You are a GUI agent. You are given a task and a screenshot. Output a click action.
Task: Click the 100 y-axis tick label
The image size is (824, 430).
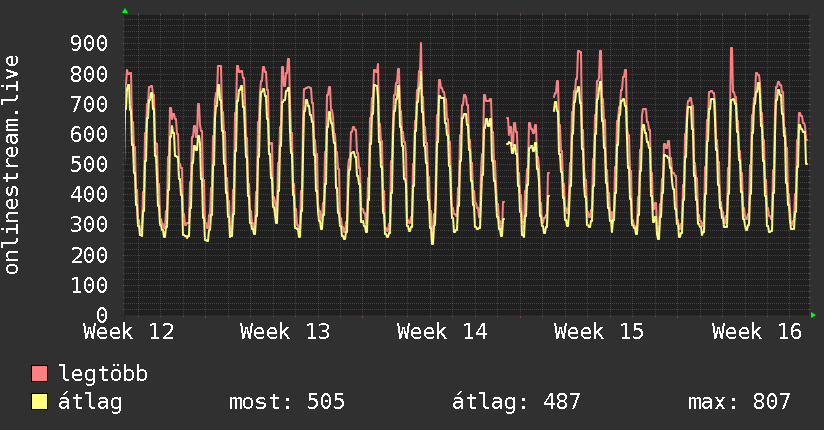[89, 285]
